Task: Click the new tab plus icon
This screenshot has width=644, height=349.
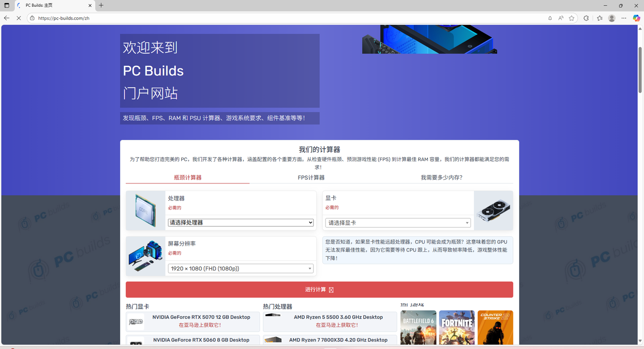Action: coord(101,5)
